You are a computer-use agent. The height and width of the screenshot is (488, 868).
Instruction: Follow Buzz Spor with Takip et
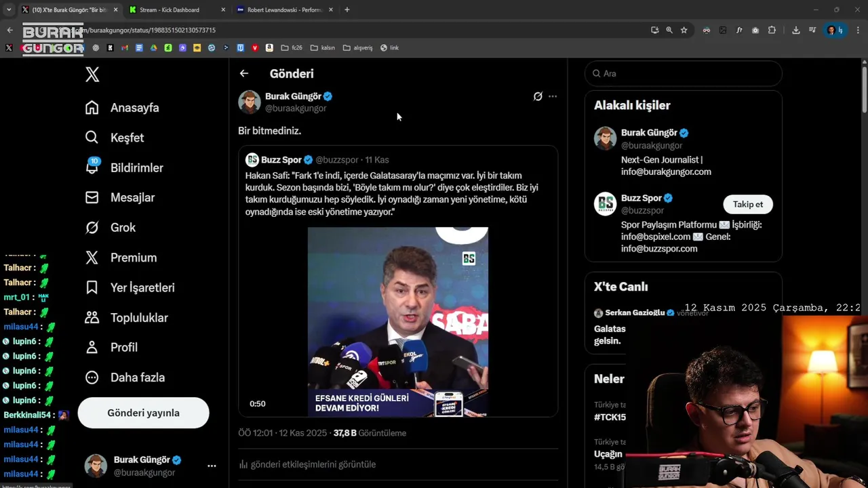(747, 204)
